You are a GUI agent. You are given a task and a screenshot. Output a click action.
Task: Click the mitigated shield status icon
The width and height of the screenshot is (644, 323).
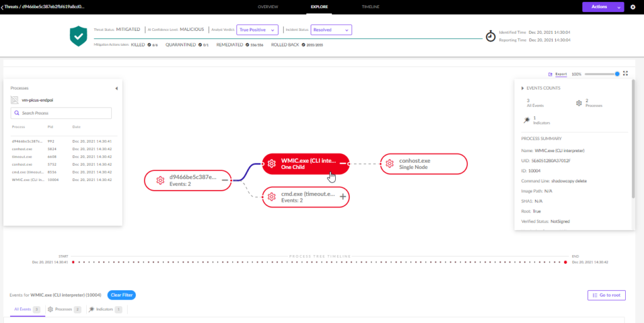tap(79, 36)
